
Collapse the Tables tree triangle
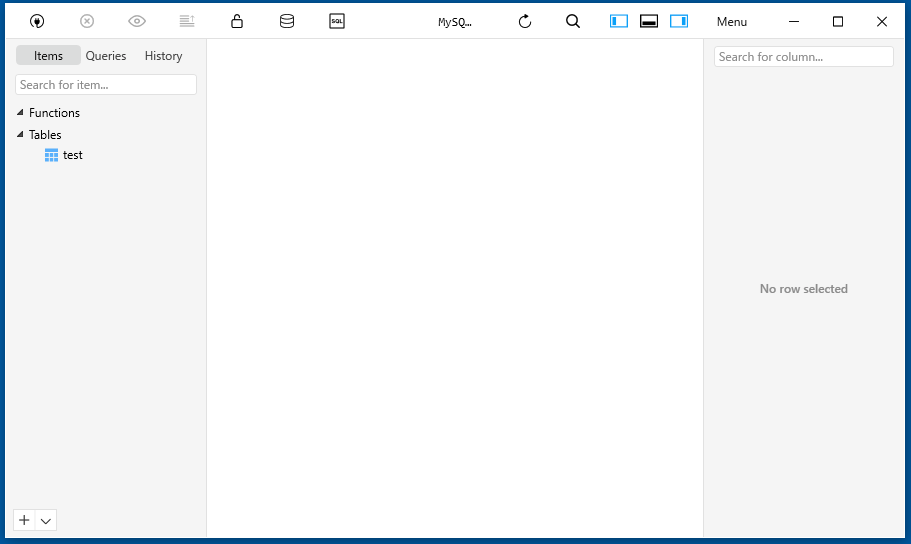click(20, 134)
